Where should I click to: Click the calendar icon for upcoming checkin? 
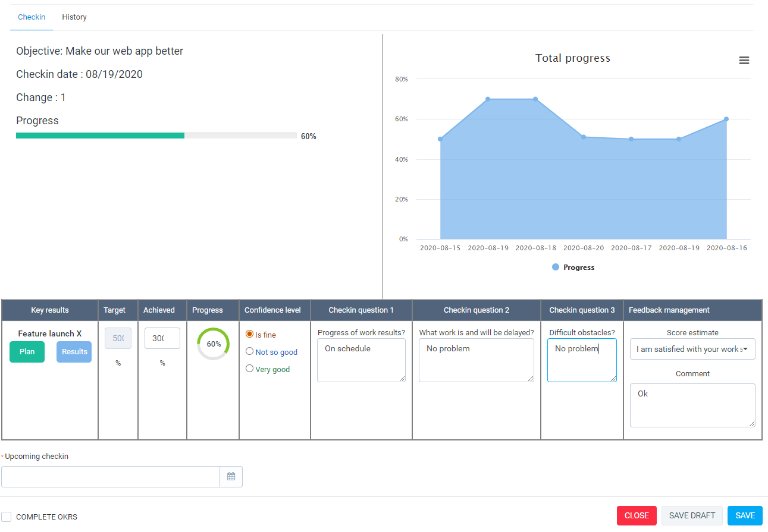tap(231, 477)
